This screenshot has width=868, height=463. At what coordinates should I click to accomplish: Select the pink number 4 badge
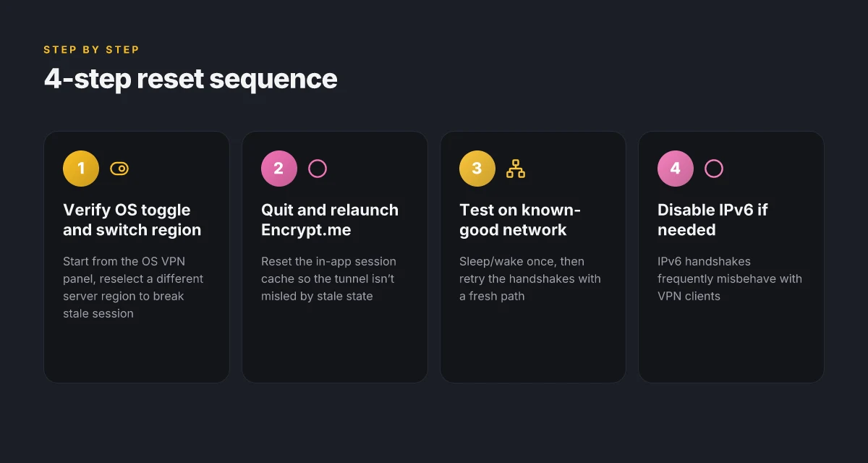point(676,169)
